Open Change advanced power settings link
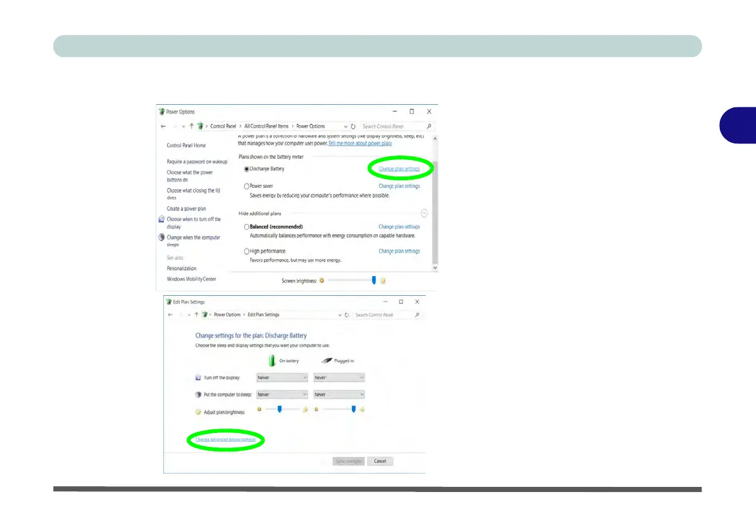The width and height of the screenshot is (756, 532). pos(226,440)
